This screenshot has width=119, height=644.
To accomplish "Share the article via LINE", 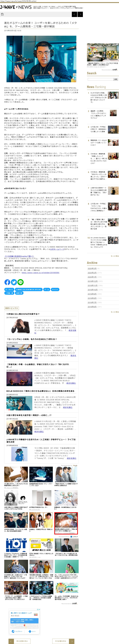I will click(x=20, y=282).
